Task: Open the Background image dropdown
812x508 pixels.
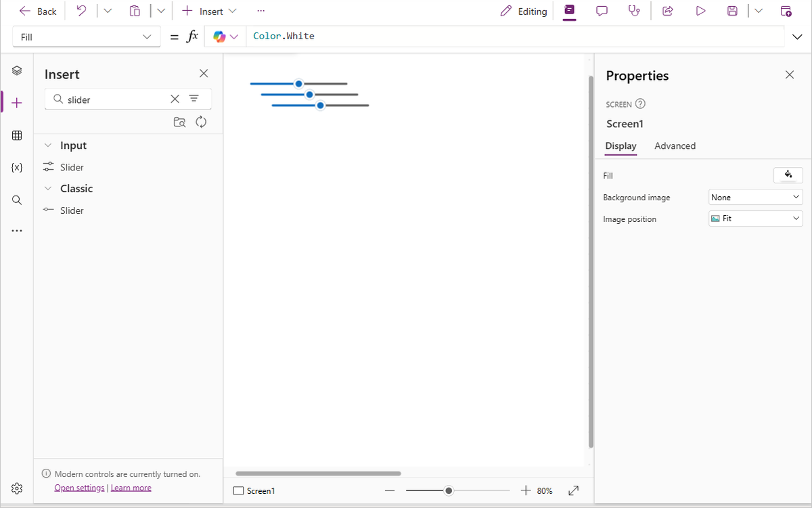Action: point(755,198)
